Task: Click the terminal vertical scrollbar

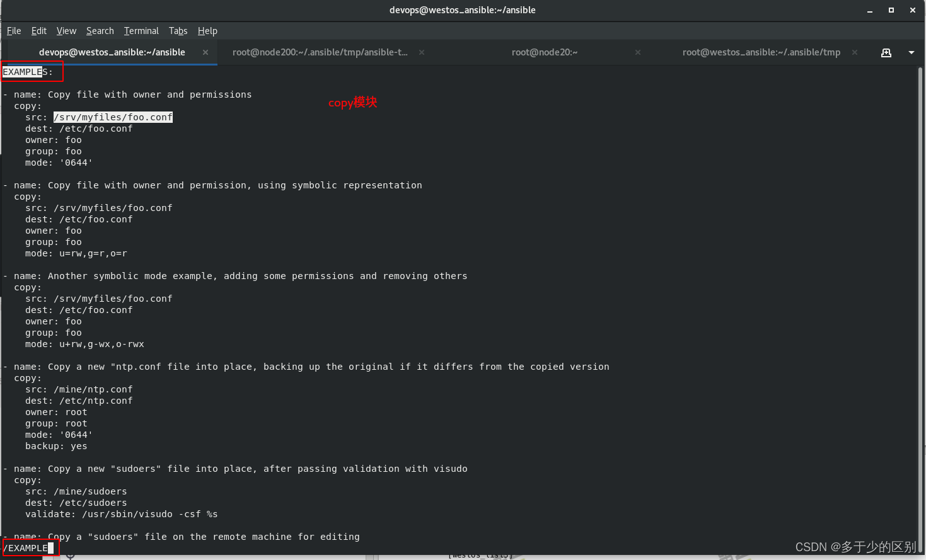Action: (x=920, y=309)
